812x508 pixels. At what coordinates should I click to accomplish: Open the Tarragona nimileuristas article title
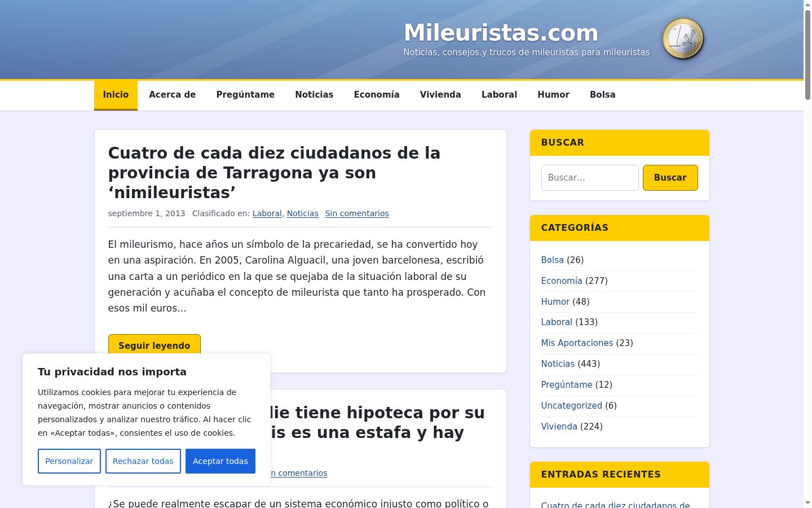[274, 173]
